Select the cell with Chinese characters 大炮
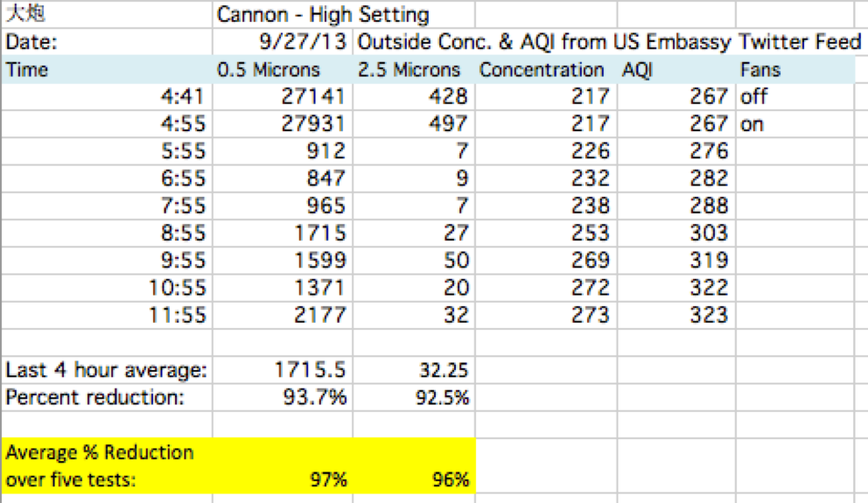Viewport: 868px width, 503px height. [x=107, y=14]
